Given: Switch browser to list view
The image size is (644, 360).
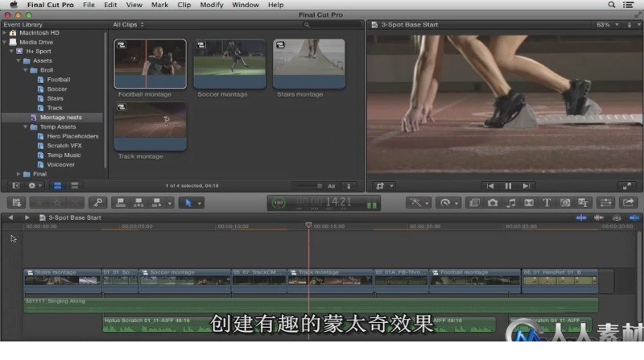Looking at the screenshot, I should tap(75, 186).
